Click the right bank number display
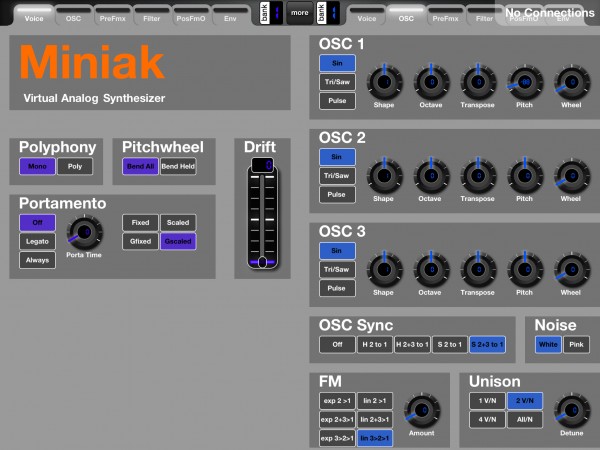Image resolution: width=600 pixels, height=450 pixels. [333, 13]
